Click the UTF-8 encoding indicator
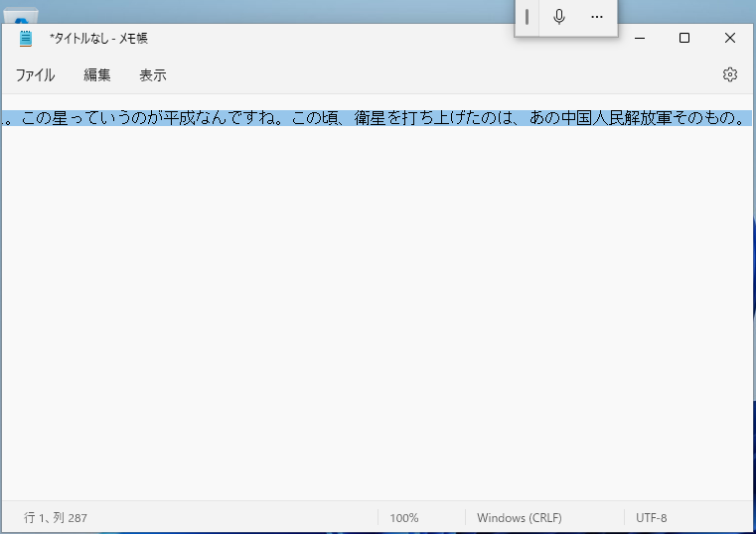The width and height of the screenshot is (756, 534). [x=651, y=518]
